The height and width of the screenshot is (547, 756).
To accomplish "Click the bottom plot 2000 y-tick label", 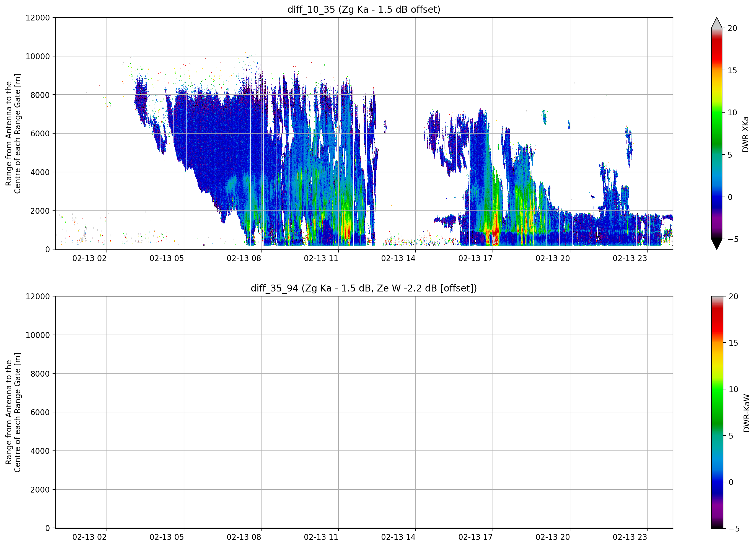I will click(x=40, y=490).
